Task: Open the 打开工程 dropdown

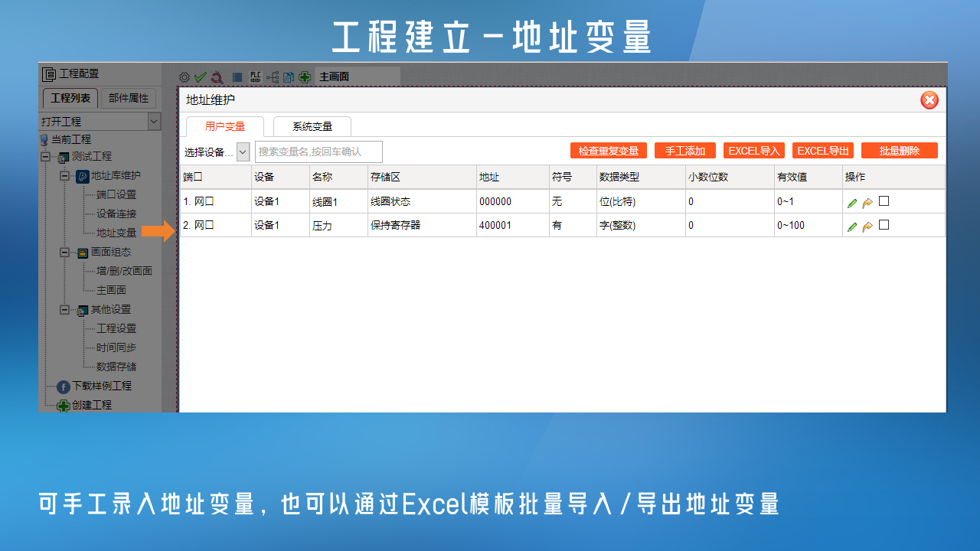Action: [154, 121]
